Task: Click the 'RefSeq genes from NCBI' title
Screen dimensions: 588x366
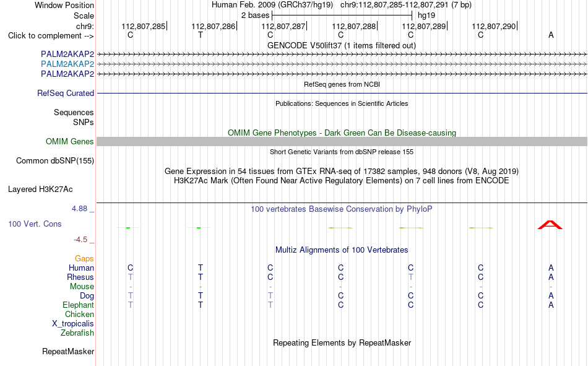Action: click(x=342, y=84)
